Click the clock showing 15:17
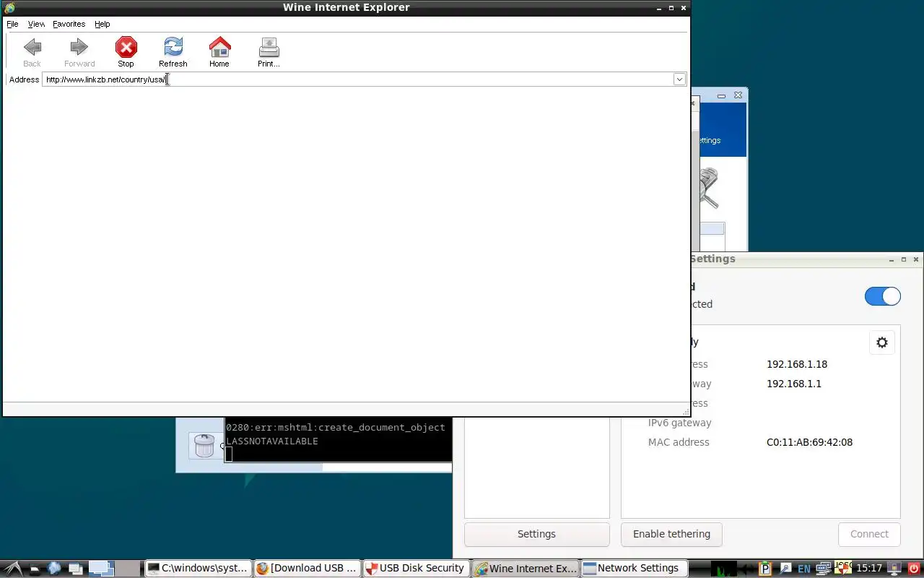Screen dimensions: 924x578 pos(869,569)
